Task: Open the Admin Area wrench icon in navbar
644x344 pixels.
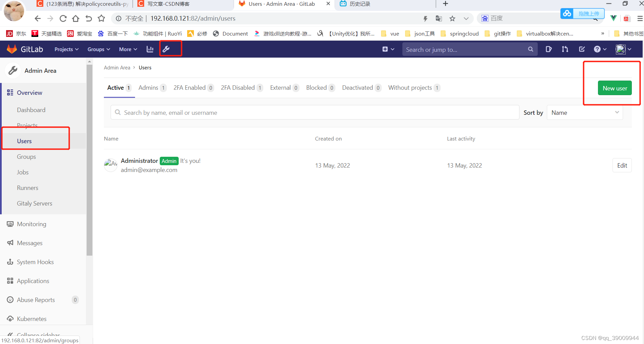Action: pyautogui.click(x=166, y=49)
